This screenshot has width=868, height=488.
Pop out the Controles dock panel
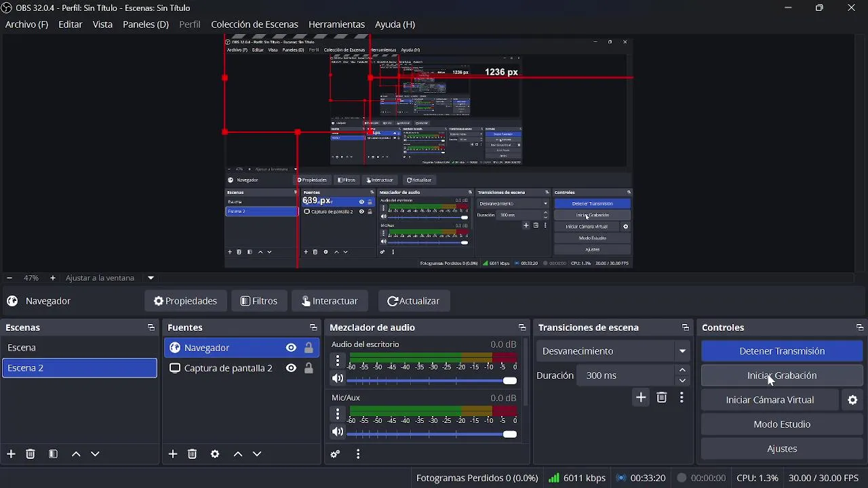[860, 328]
